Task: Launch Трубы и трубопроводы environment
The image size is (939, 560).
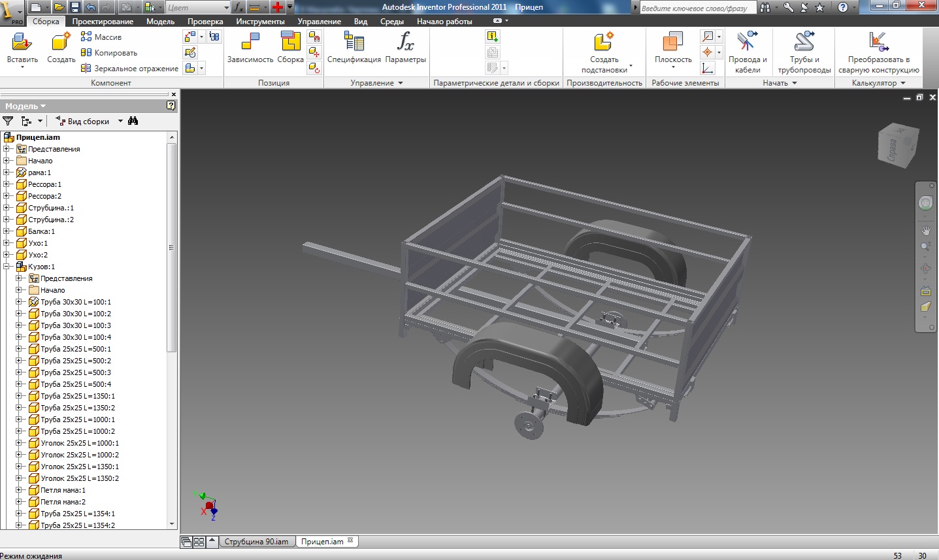Action: tap(804, 52)
